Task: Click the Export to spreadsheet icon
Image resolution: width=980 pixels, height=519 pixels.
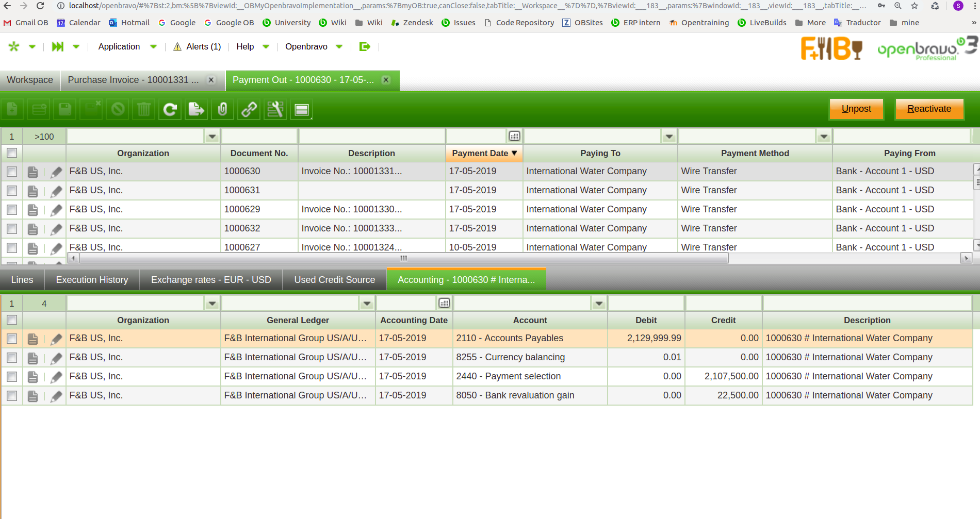Action: [x=197, y=109]
